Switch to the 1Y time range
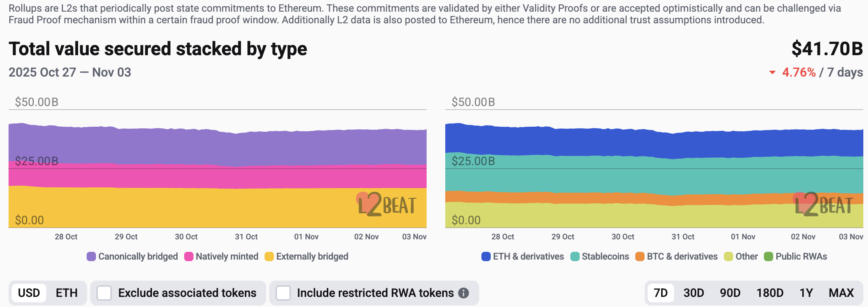Viewport: 868px width, 307px height. tap(806, 293)
